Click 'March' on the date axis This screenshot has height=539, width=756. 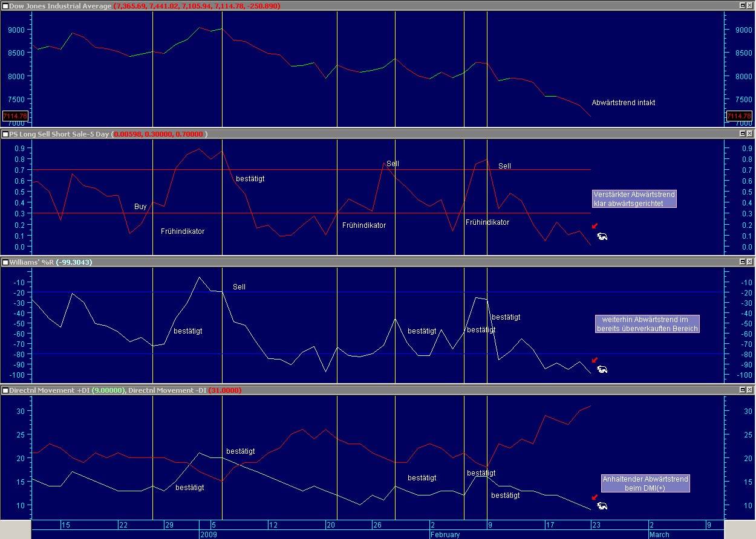[659, 535]
